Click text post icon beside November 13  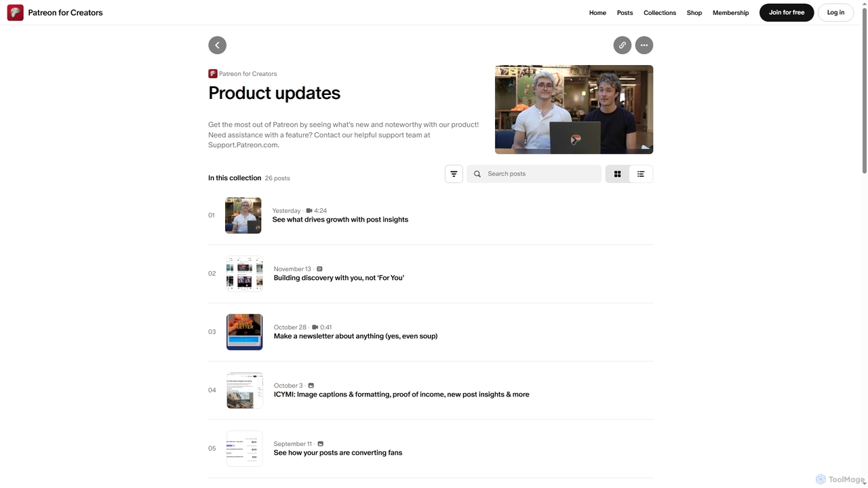[319, 269]
